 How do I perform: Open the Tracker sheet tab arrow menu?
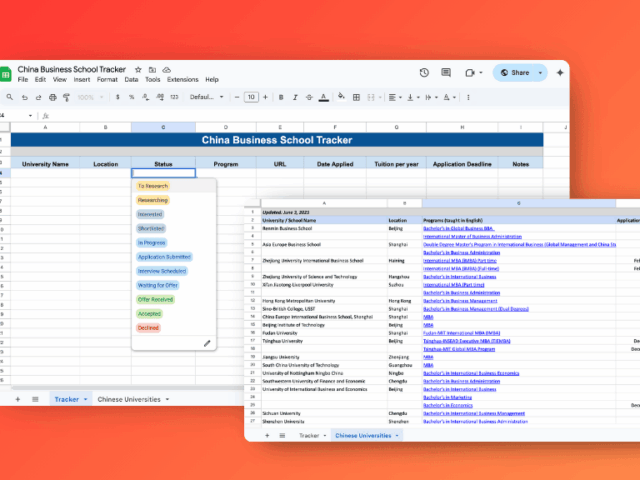[x=85, y=399]
